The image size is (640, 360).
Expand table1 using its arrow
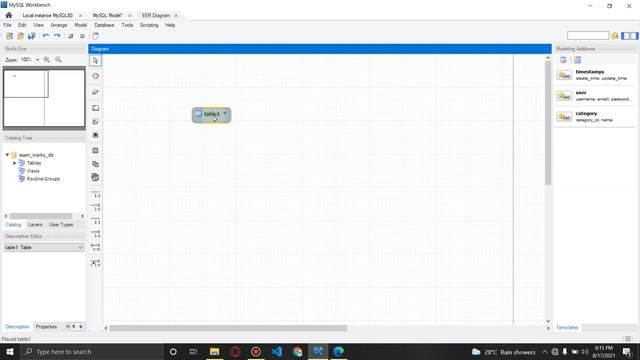(225, 113)
